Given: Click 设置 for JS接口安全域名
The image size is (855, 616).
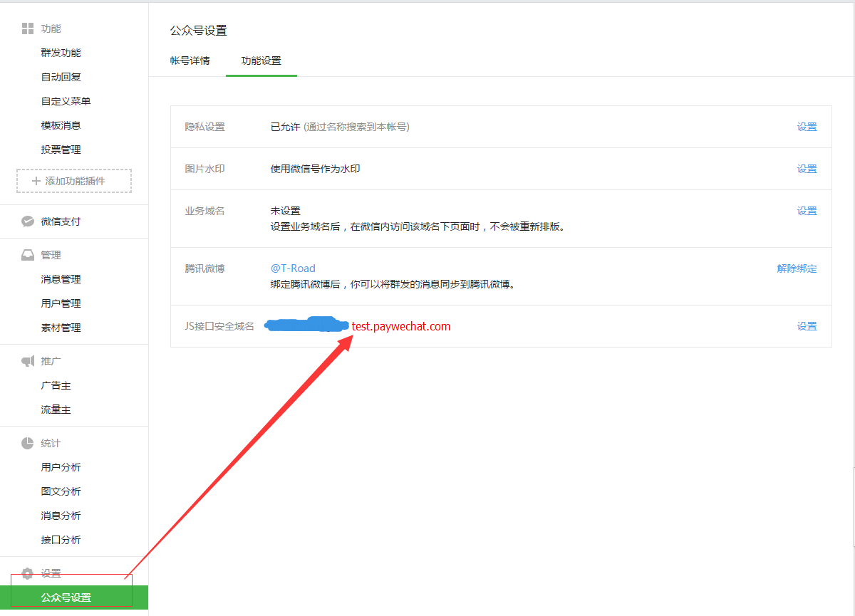Looking at the screenshot, I should [807, 325].
